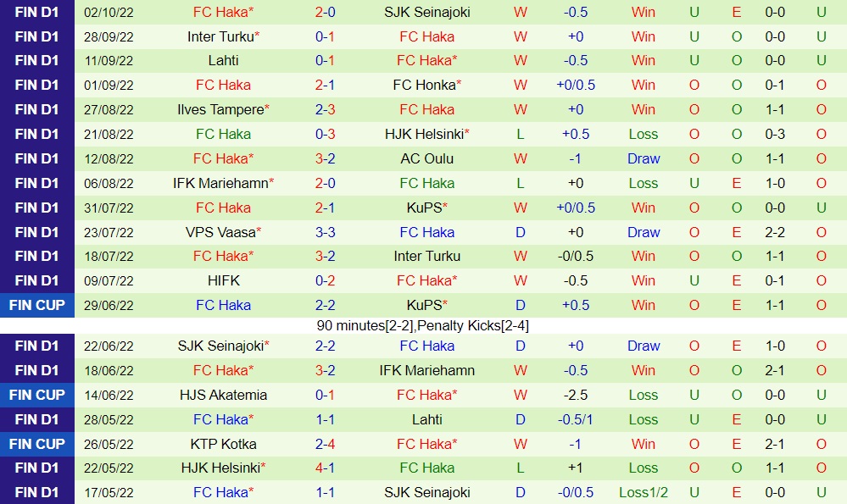
Task: Select the Loss1/2 handicap result
Action: pos(643,492)
